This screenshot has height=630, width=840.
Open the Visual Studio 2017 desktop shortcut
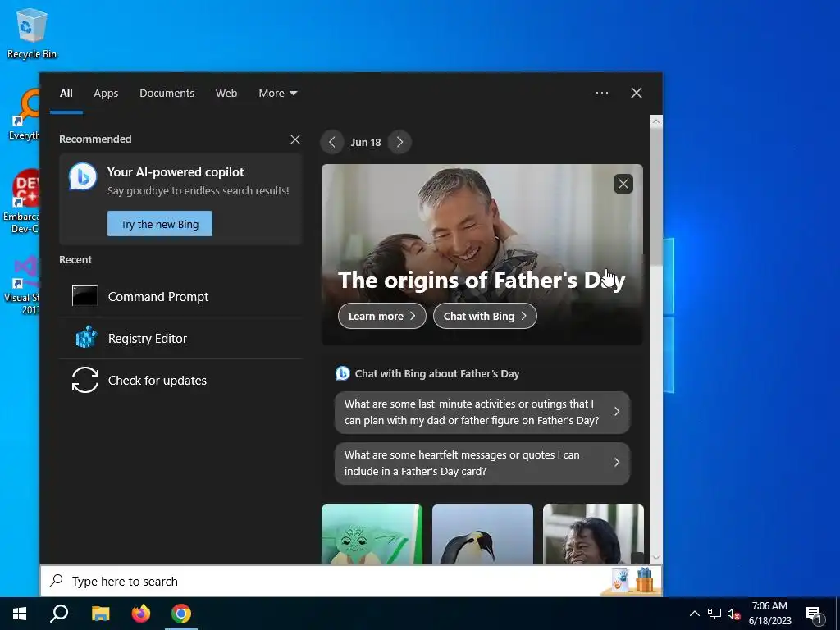pos(21,285)
